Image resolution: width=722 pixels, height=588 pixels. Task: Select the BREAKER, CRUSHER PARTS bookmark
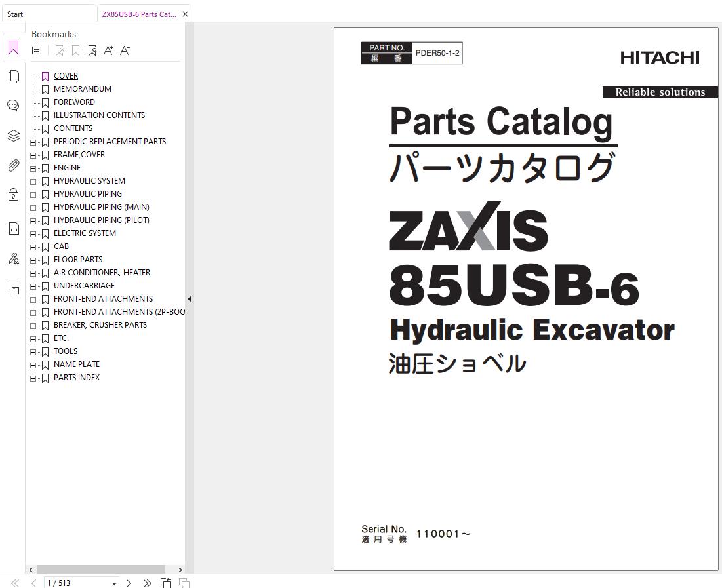pyautogui.click(x=100, y=325)
